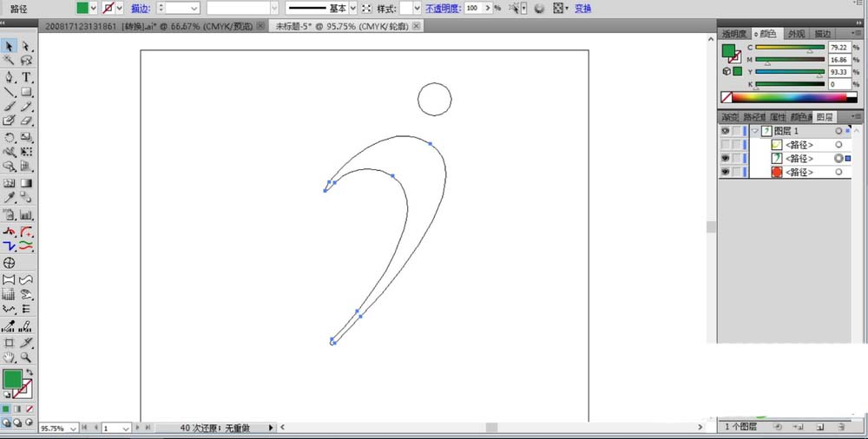Click the Recolor Artwork wheel icon

(x=540, y=9)
